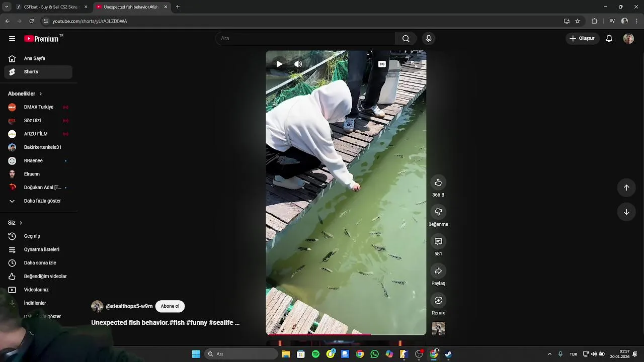Go to the previous Short with up arrow
644x362 pixels.
(x=626, y=188)
